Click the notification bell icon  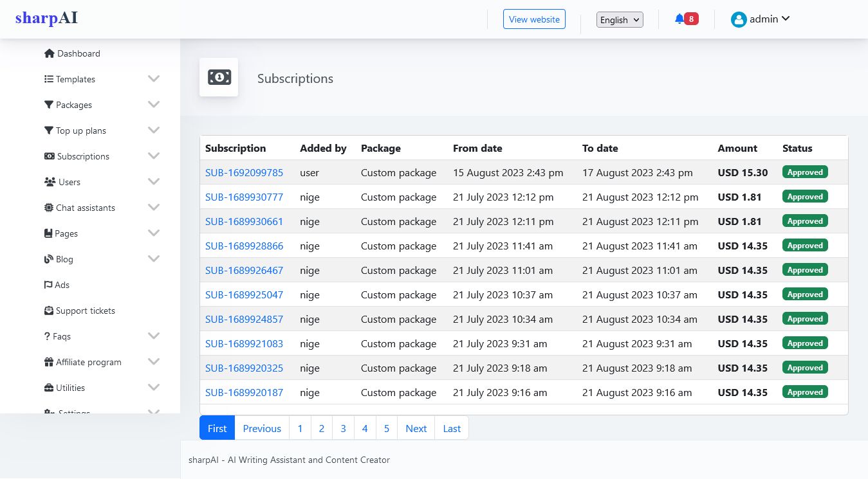tap(679, 19)
